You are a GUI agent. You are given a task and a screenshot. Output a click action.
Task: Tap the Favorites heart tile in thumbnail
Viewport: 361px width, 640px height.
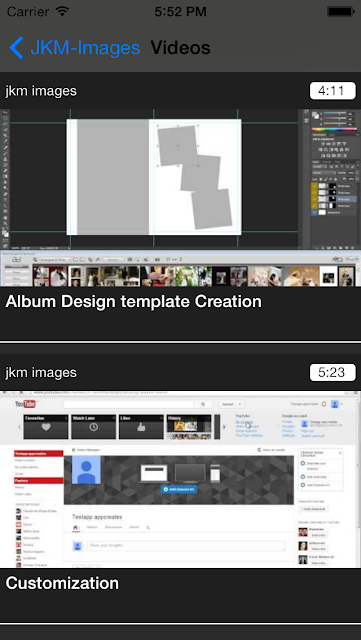[46, 427]
